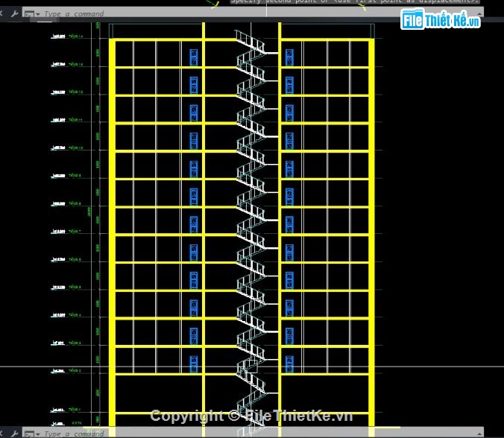The width and height of the screenshot is (504, 438).
Task: Expand command history arrow at bottom command line's right end
Action: point(479,434)
